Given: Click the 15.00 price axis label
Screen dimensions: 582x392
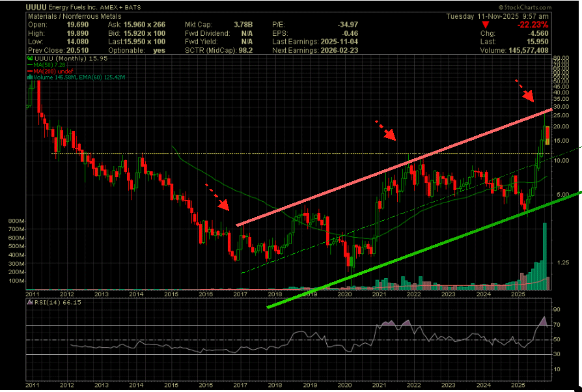Looking at the screenshot, I should click(x=561, y=141).
